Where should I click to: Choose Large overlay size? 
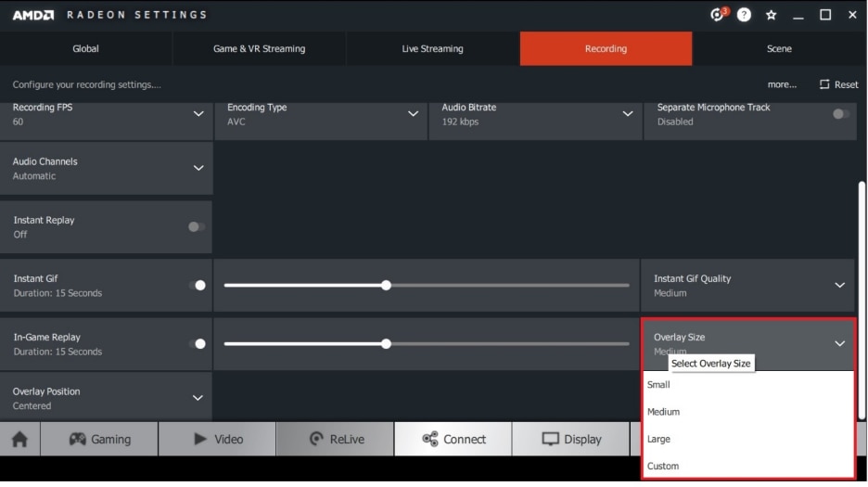(747, 439)
